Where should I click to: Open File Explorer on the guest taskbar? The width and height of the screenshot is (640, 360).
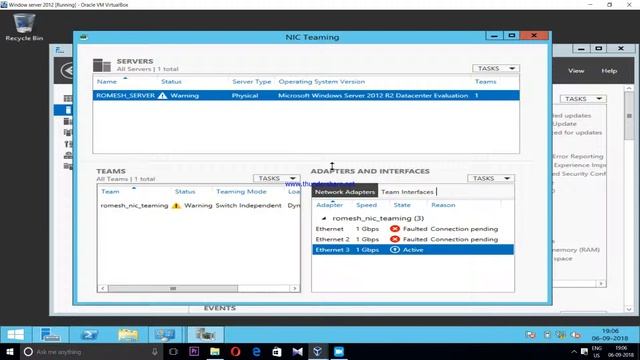pos(128,335)
